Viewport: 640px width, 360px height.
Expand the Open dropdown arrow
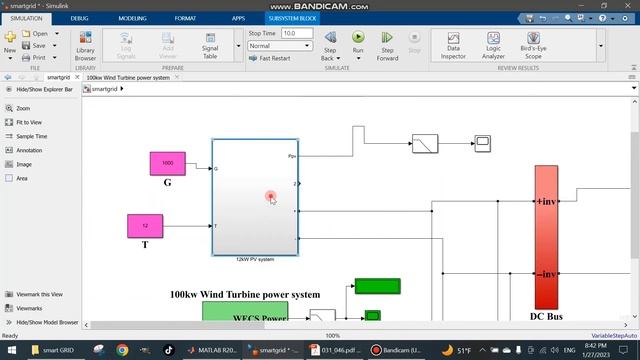pyautogui.click(x=57, y=33)
